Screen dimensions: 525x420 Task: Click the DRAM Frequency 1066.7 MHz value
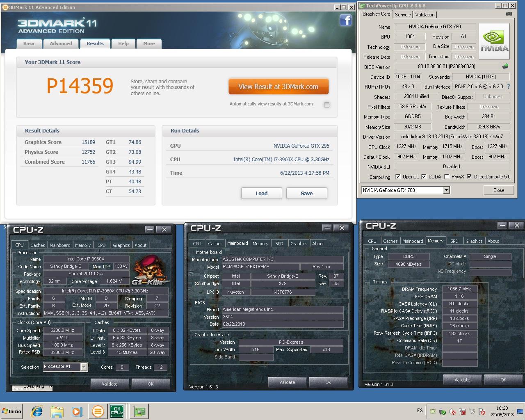[x=460, y=289]
